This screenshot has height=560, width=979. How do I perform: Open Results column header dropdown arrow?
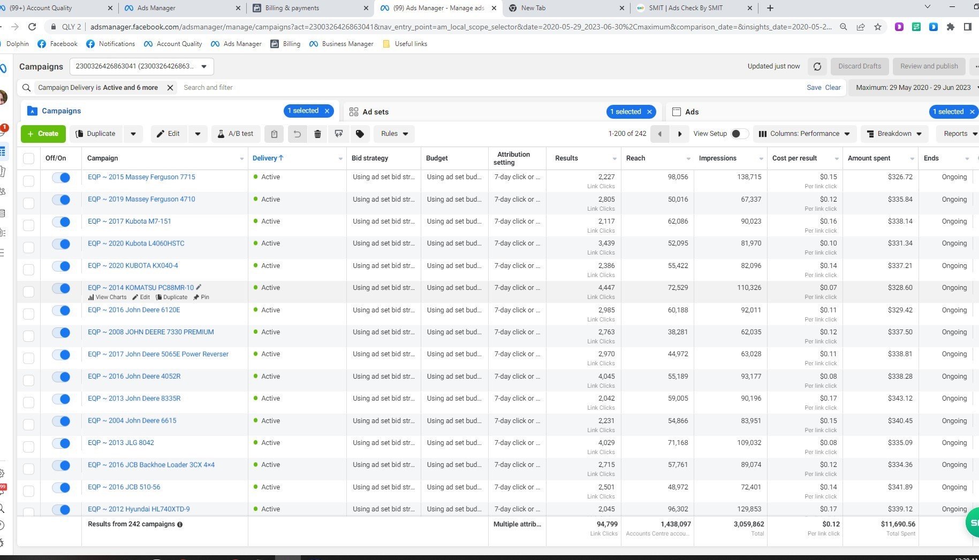(614, 159)
